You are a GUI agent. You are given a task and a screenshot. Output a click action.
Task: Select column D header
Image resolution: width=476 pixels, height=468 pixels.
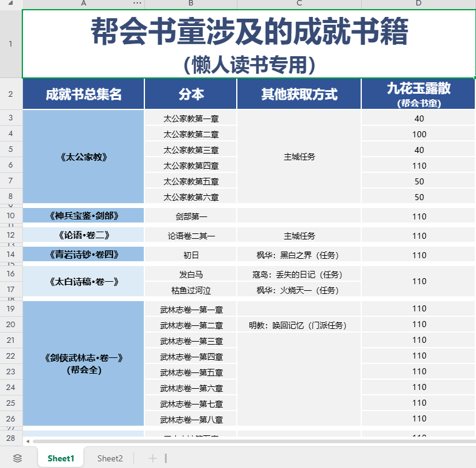[x=419, y=4]
